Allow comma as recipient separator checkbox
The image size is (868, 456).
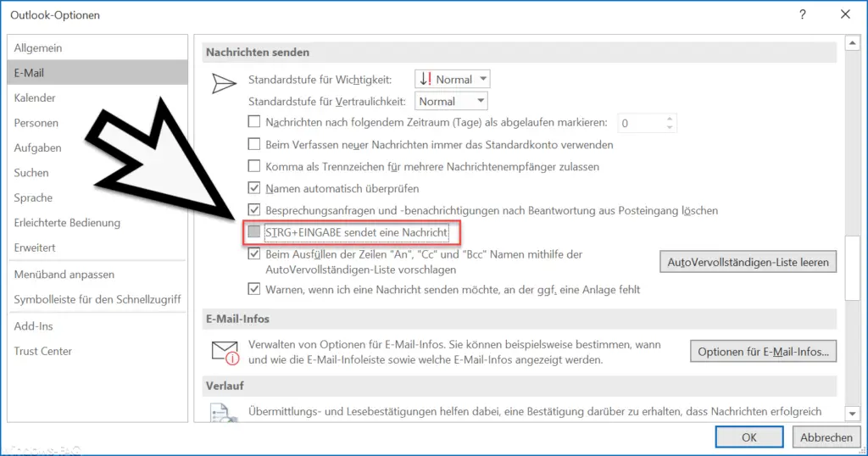pos(254,166)
